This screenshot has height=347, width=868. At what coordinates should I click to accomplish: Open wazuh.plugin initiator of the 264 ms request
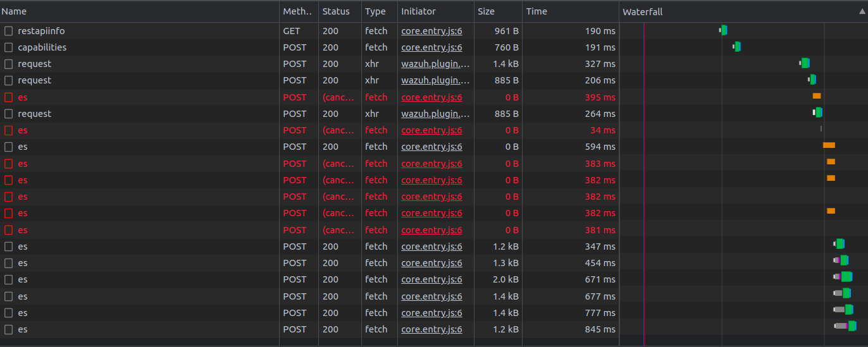coord(435,114)
